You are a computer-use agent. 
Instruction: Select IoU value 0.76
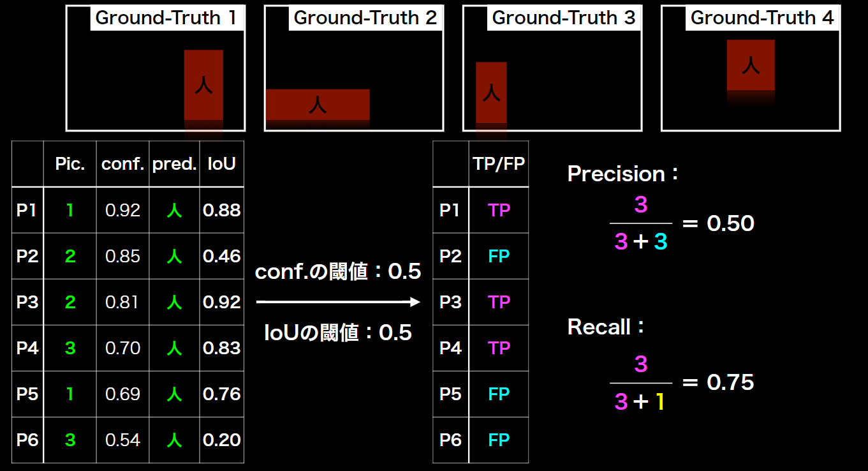click(222, 394)
